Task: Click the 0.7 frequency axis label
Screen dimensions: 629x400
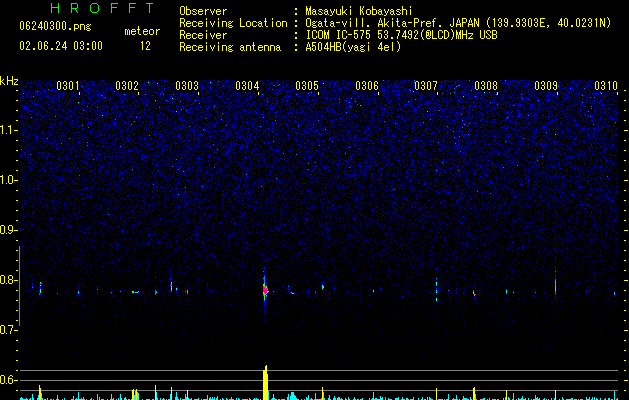Action: pos(9,330)
